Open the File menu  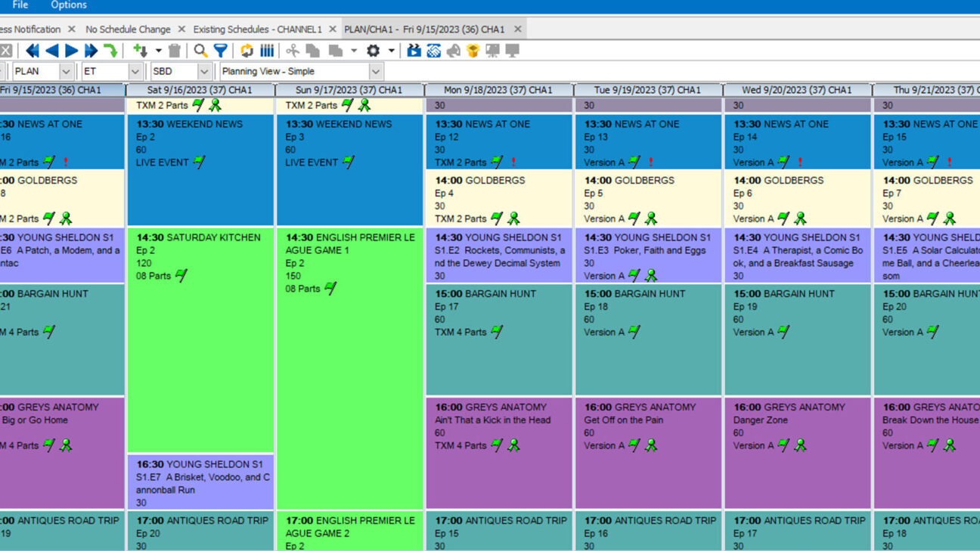click(x=20, y=5)
